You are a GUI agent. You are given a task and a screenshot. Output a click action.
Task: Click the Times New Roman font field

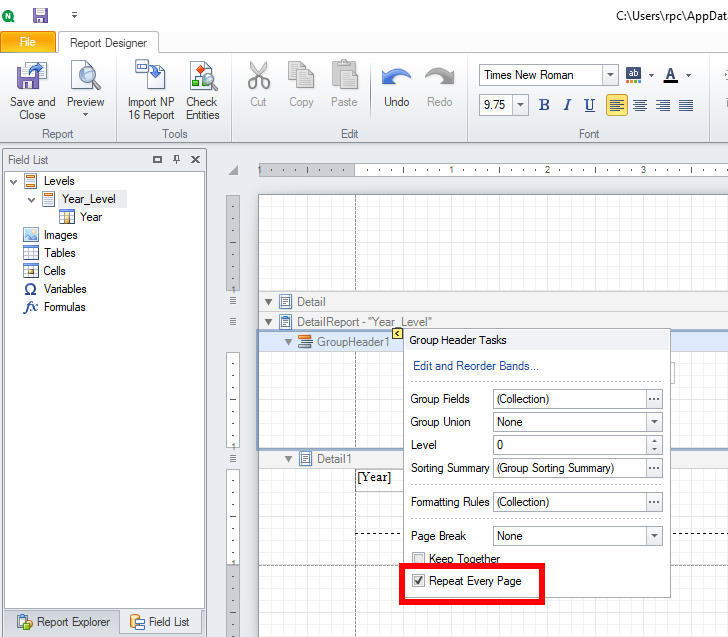(x=541, y=75)
